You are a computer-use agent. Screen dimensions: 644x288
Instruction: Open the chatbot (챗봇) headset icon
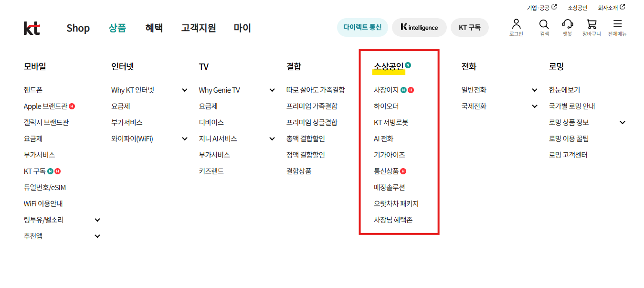coord(567,24)
